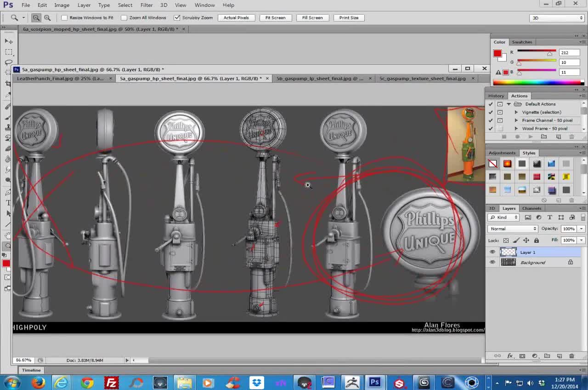Hide Layer 1 visibility eye
The image size is (588, 390).
tap(492, 252)
